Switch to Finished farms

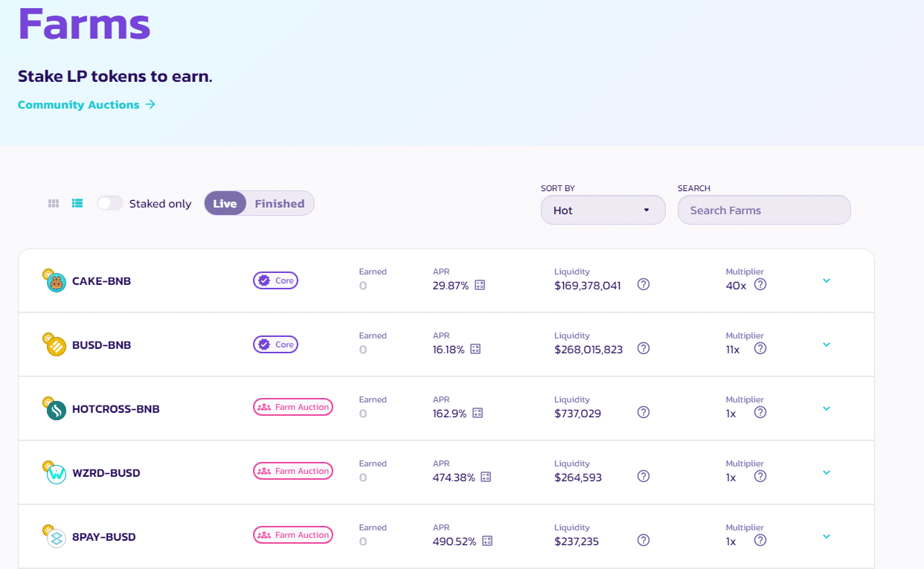[279, 203]
